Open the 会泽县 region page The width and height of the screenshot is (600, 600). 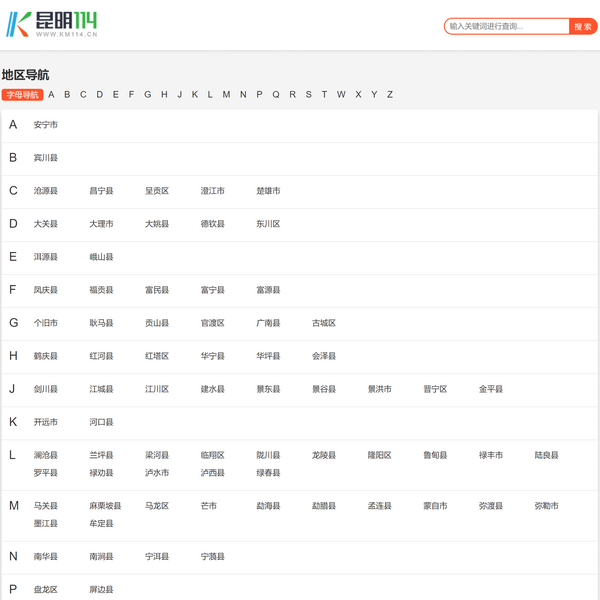pyautogui.click(x=324, y=356)
